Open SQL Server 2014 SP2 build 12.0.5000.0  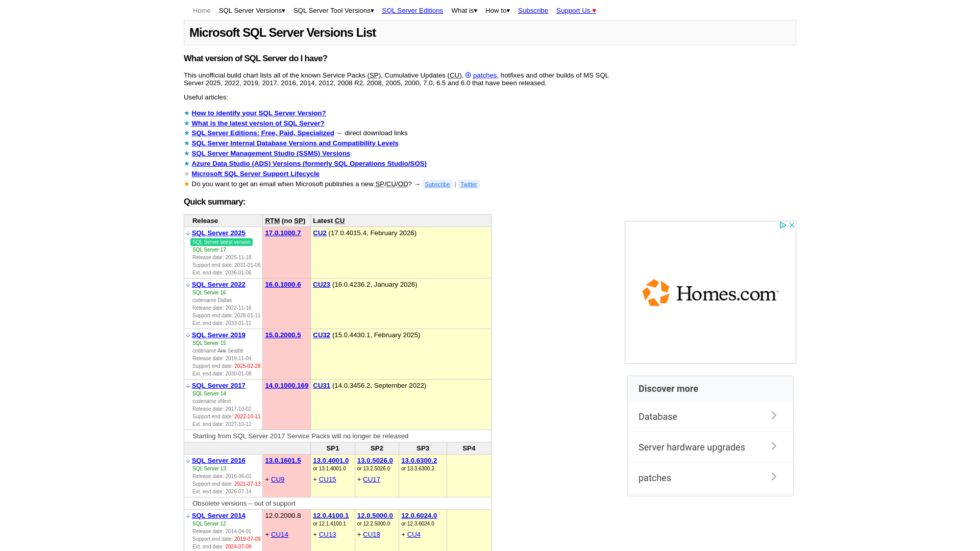pyautogui.click(x=375, y=516)
